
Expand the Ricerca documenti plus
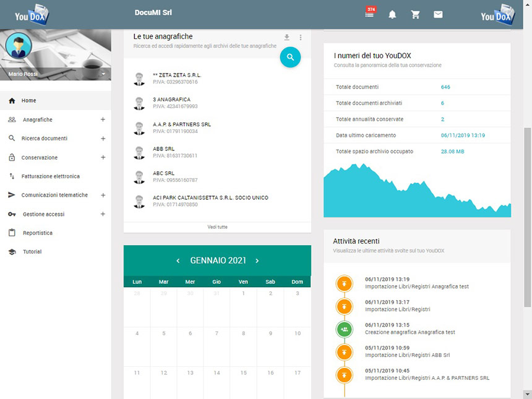pyautogui.click(x=103, y=139)
